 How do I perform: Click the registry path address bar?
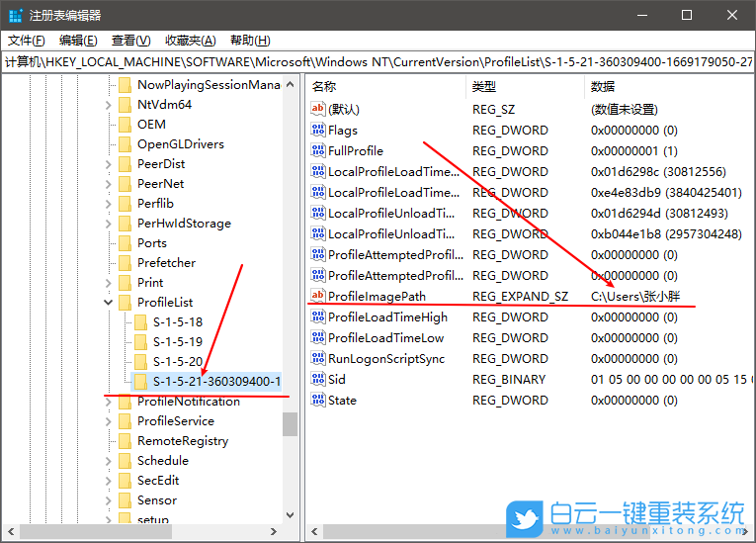(378, 61)
